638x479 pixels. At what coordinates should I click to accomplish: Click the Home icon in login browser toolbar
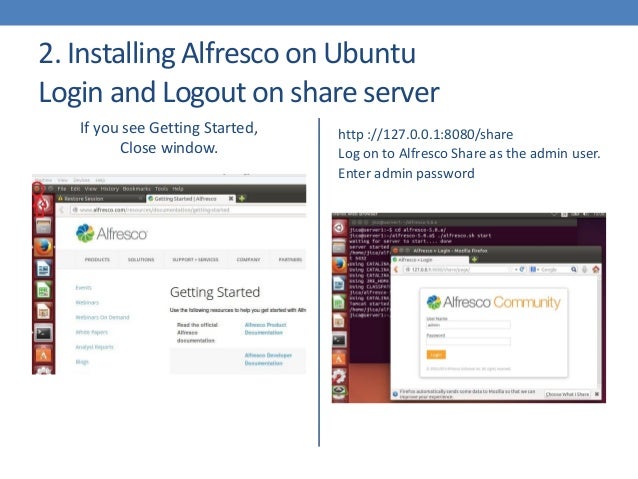click(x=596, y=269)
